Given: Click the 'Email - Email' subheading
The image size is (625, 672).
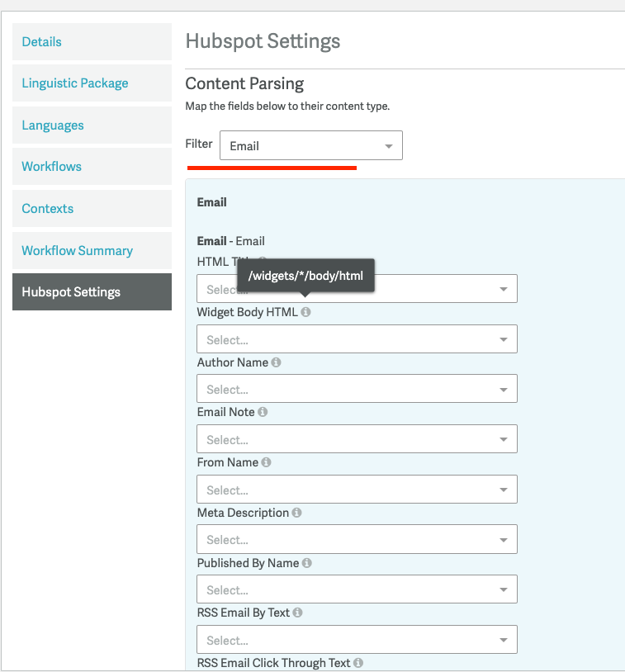Looking at the screenshot, I should (x=230, y=241).
